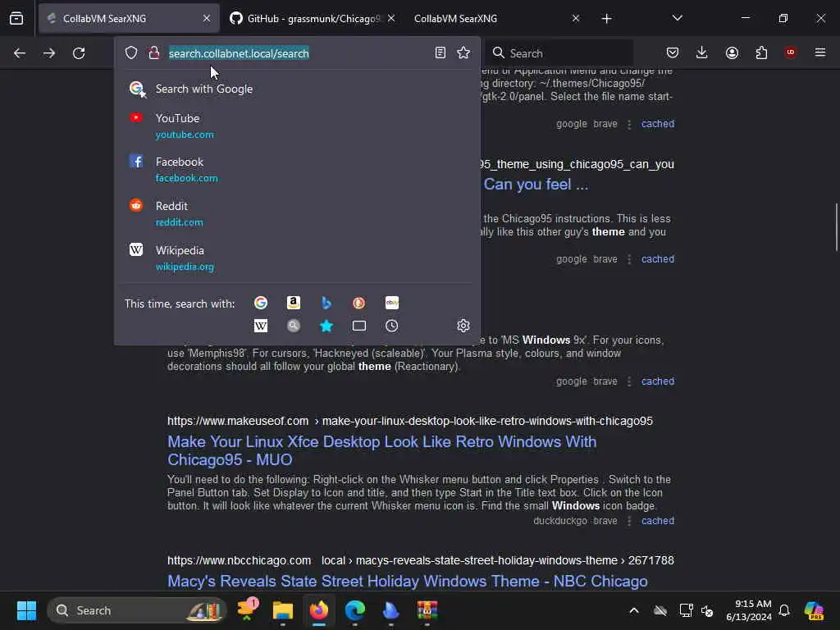Screen dimensions: 840x630
Task: Open WinRAR from the taskbar
Action: [427, 610]
